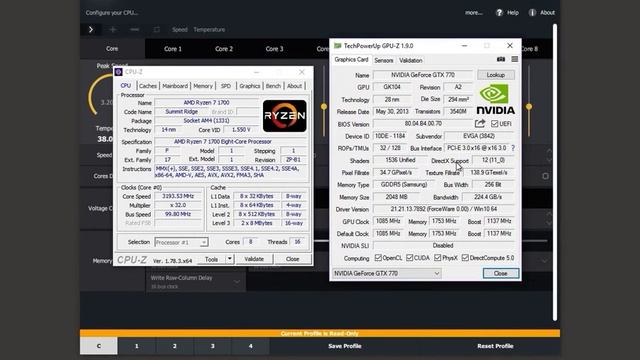This screenshot has height=360, width=640.
Task: Expand the Memory row chevron in Ryzen Master
Action: [x=544, y=261]
